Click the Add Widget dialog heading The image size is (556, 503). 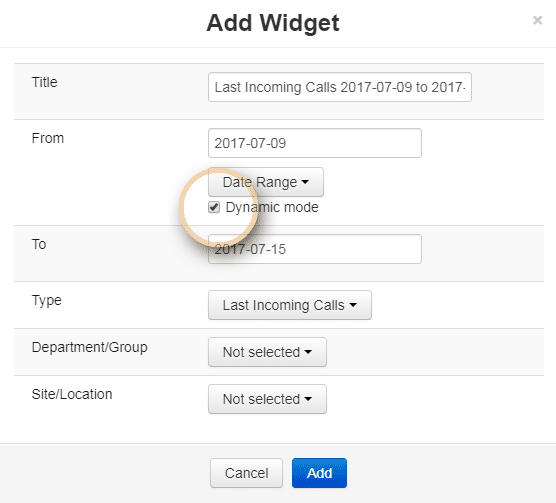pyautogui.click(x=273, y=23)
